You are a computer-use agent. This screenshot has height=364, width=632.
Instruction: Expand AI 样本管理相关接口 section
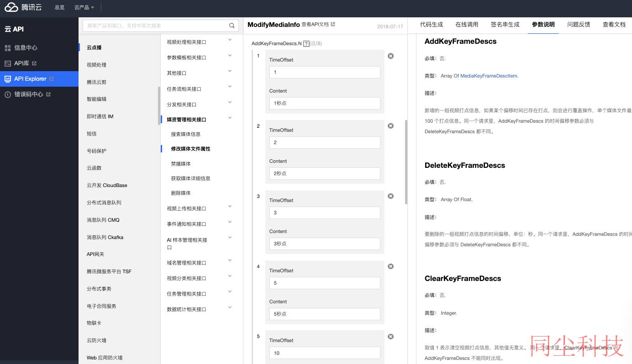(x=230, y=238)
